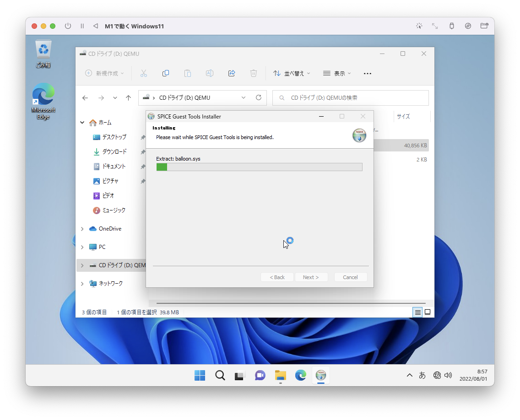Switch Explorer to large icons view
Image resolution: width=520 pixels, height=420 pixels.
(x=428, y=312)
